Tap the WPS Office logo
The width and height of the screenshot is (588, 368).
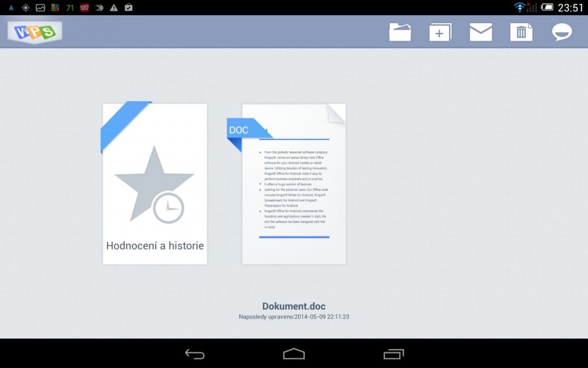[35, 32]
